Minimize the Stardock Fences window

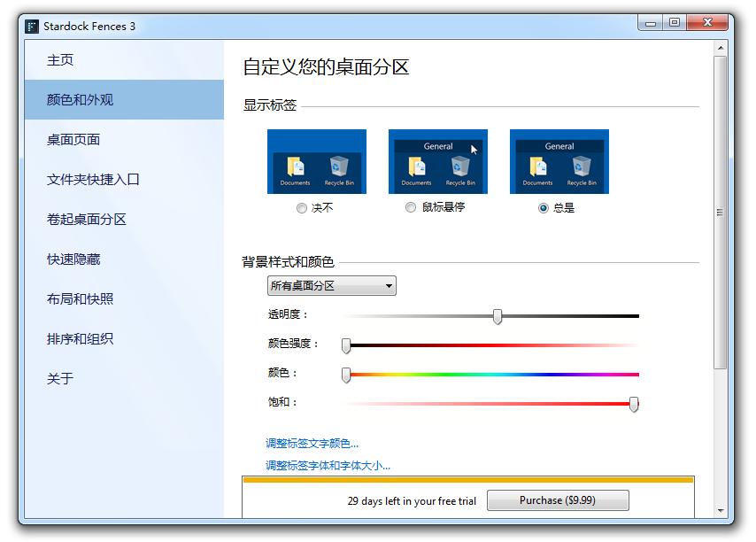(x=651, y=23)
